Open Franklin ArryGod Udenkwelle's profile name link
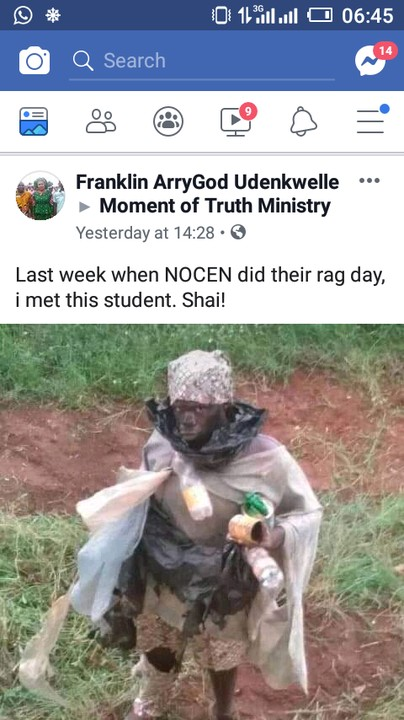Screen dimensions: 404x720 pyautogui.click(x=208, y=182)
